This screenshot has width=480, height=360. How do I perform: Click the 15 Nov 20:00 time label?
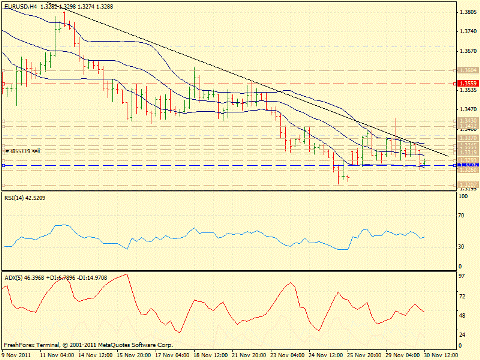coord(134,355)
